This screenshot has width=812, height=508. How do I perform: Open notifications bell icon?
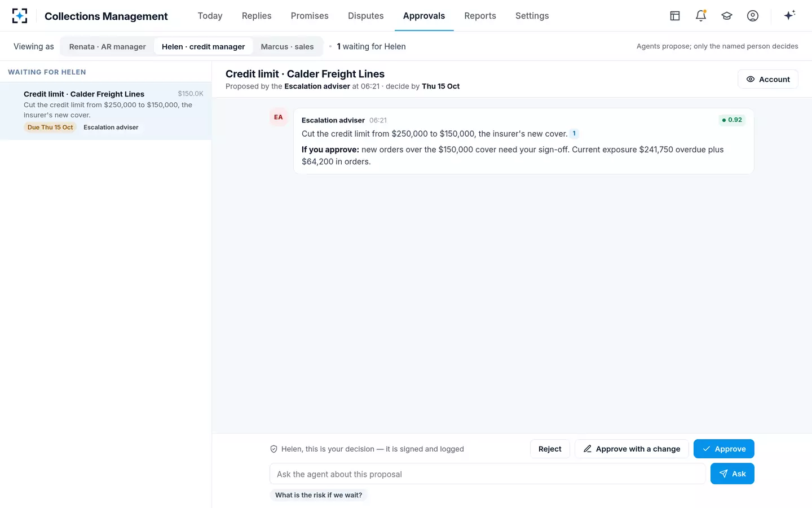click(701, 16)
